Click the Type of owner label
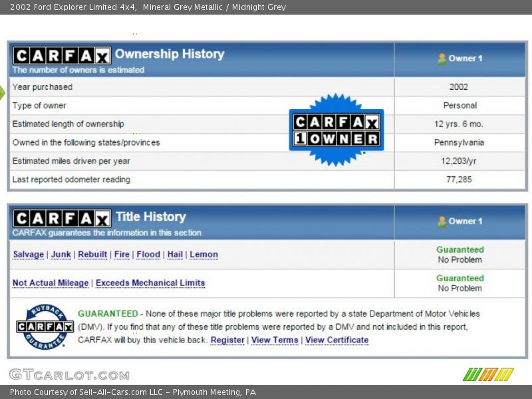The width and height of the screenshot is (532, 399). pos(39,106)
